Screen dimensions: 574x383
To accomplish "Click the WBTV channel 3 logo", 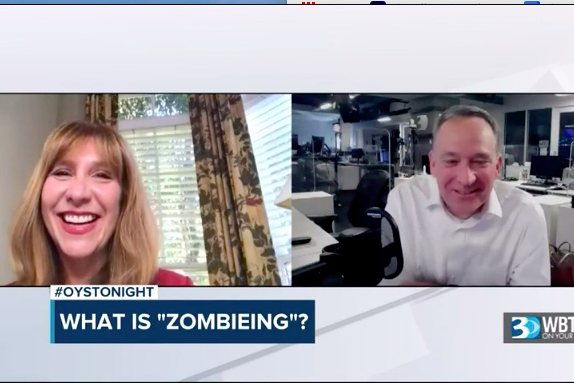I will 538,327.
